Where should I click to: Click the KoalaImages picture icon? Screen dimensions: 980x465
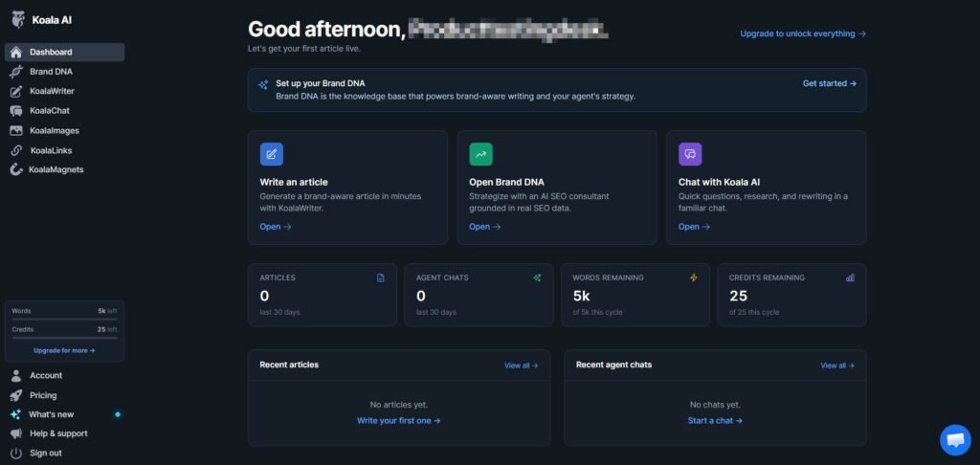pos(16,131)
